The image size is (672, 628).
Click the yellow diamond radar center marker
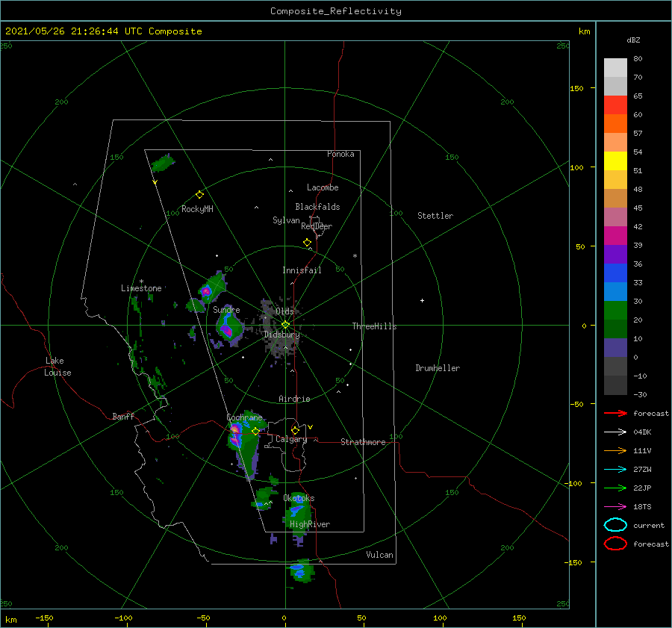pos(285,325)
